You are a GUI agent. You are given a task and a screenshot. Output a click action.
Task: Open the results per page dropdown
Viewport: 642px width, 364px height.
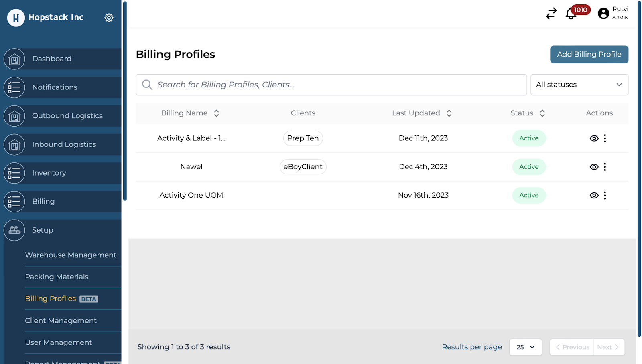tap(525, 347)
